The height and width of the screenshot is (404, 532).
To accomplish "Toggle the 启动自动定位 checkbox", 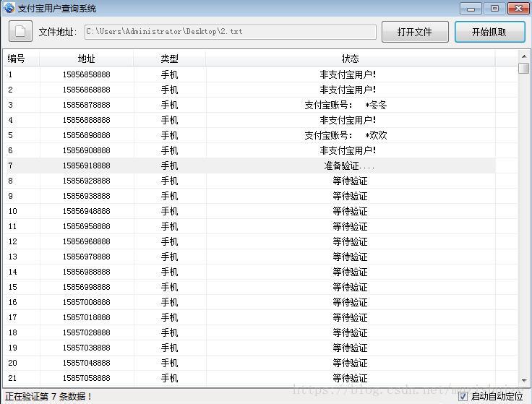I will (x=463, y=396).
